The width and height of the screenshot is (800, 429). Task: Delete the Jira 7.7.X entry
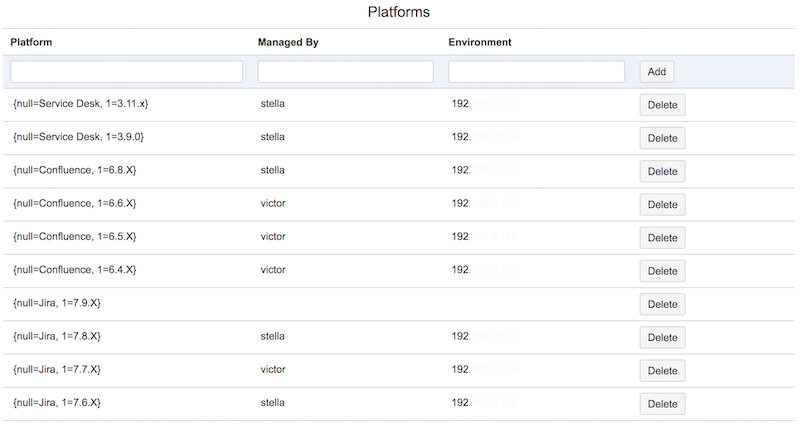click(662, 371)
